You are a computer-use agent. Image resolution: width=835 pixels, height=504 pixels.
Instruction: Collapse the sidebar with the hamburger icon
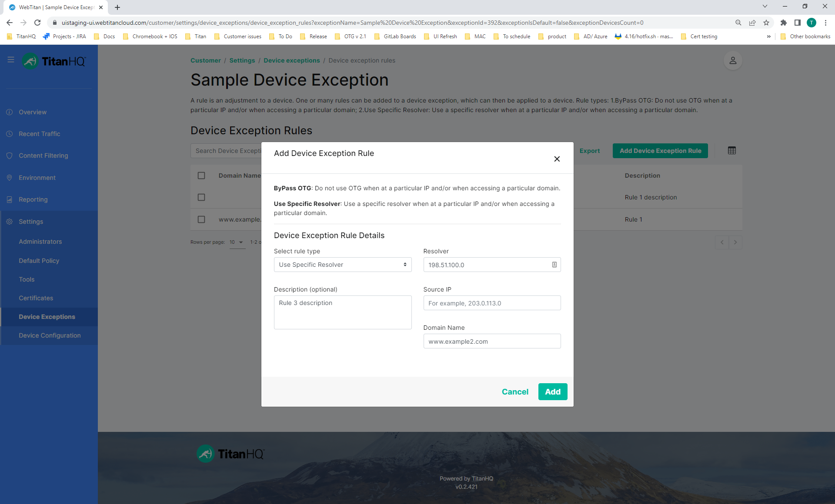[x=11, y=60]
